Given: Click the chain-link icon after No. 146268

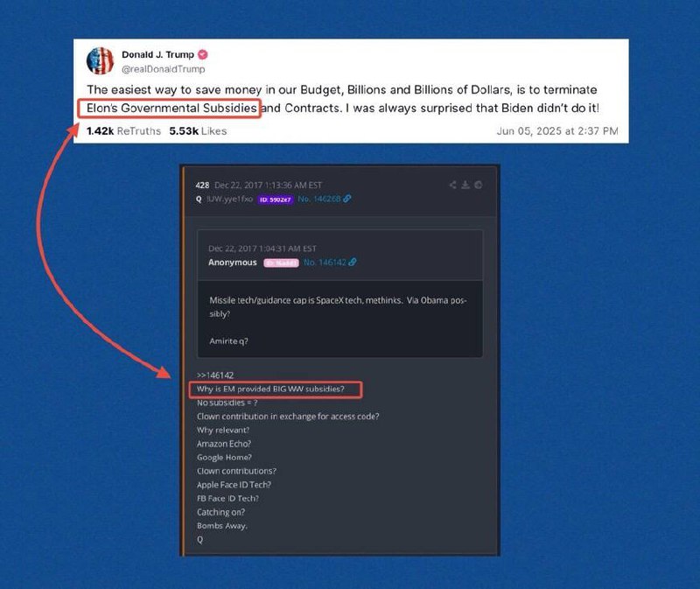Looking at the screenshot, I should click(346, 199).
